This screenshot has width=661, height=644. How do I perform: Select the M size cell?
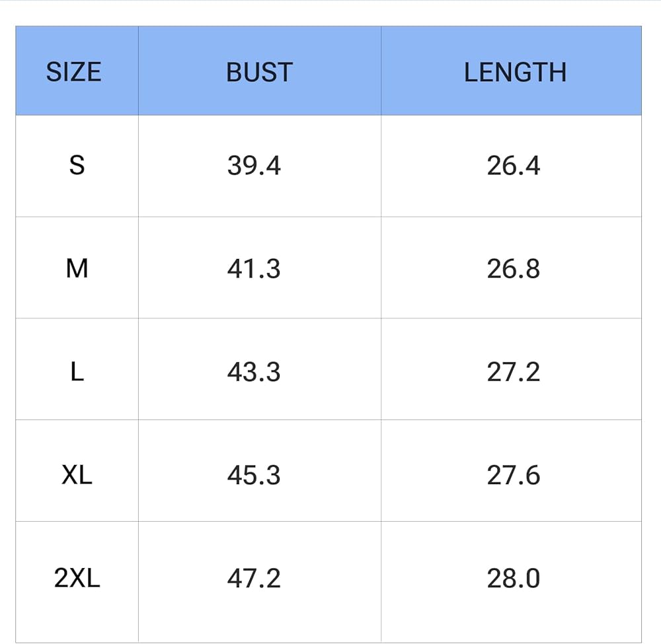(77, 268)
